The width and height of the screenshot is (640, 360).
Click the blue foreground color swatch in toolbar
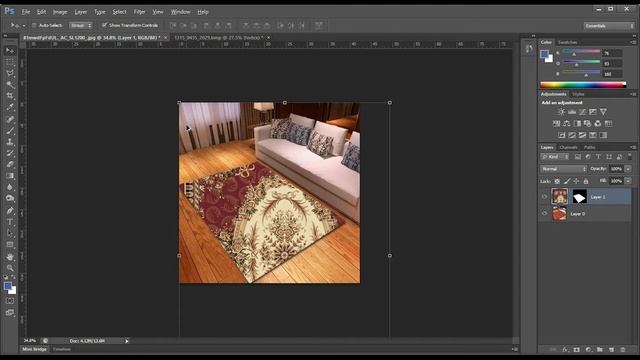(8, 287)
